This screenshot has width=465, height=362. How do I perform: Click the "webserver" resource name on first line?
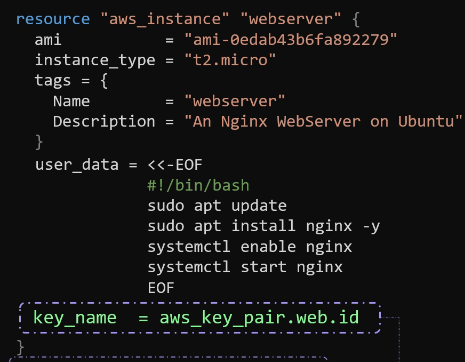pyautogui.click(x=291, y=19)
